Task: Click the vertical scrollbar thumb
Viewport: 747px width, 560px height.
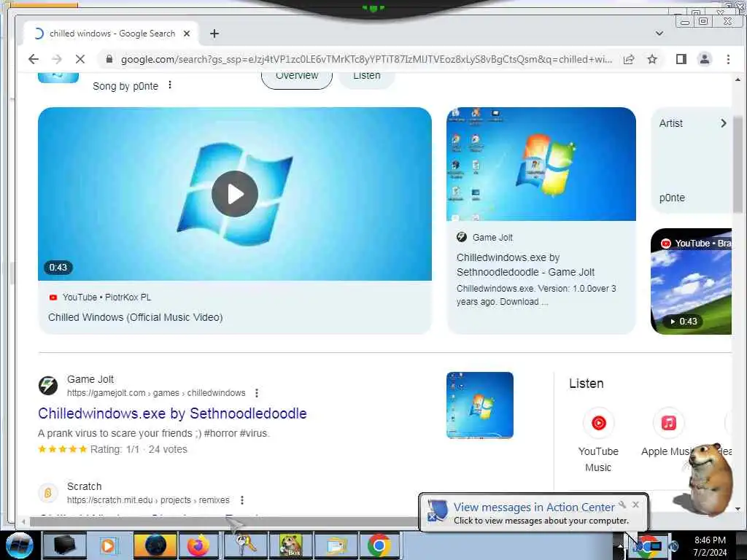Action: click(738, 164)
